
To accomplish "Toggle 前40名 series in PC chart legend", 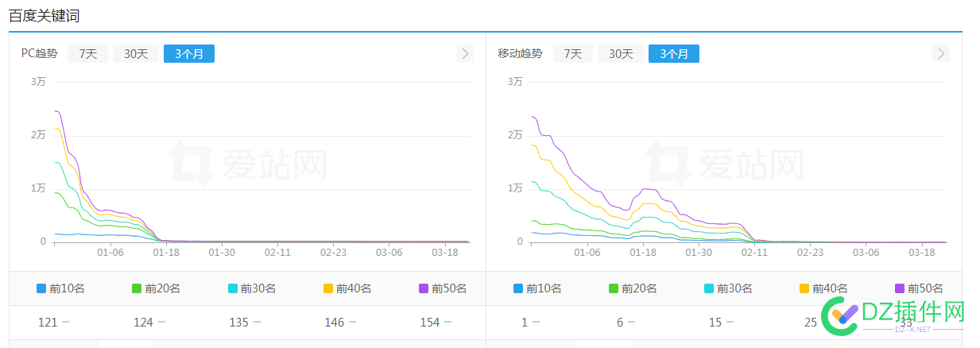I will coord(347,288).
